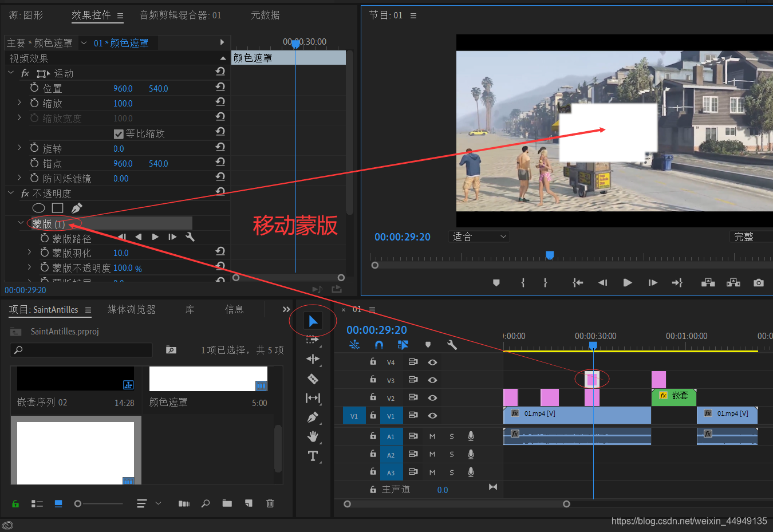Click program monitor playhead marker
This screenshot has width=773, height=532.
pyautogui.click(x=550, y=255)
